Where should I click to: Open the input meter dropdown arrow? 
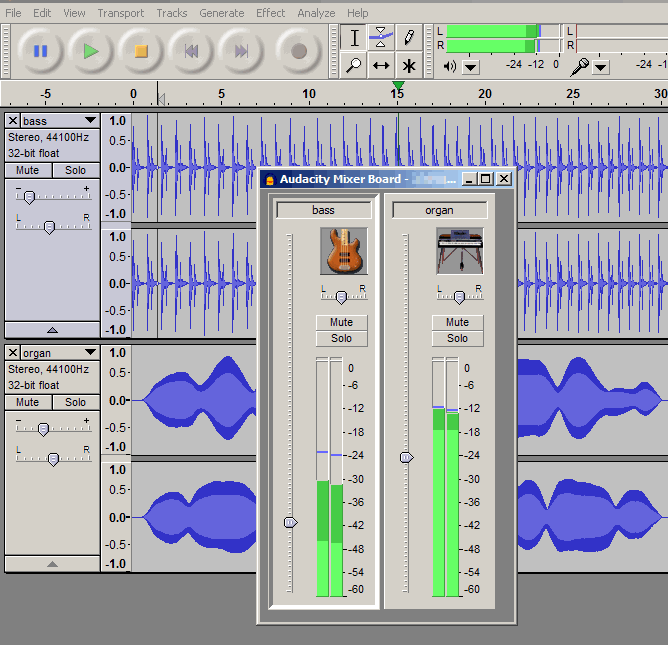600,68
